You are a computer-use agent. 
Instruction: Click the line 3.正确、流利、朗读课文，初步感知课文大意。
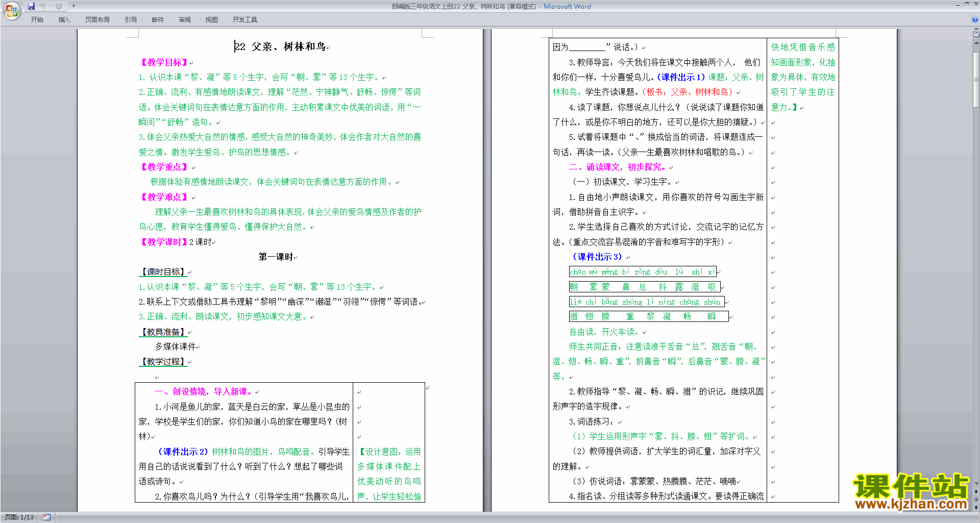(x=223, y=317)
